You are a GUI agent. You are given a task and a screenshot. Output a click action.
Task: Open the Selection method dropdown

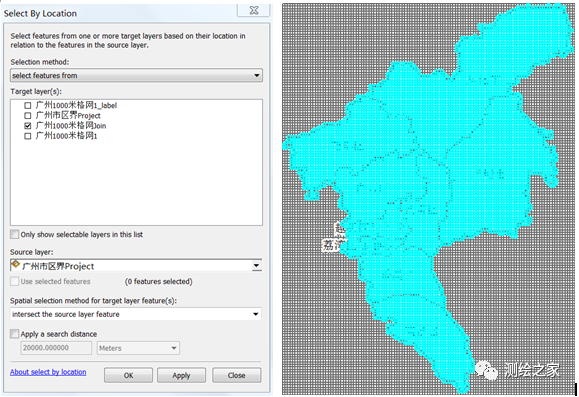(x=136, y=75)
